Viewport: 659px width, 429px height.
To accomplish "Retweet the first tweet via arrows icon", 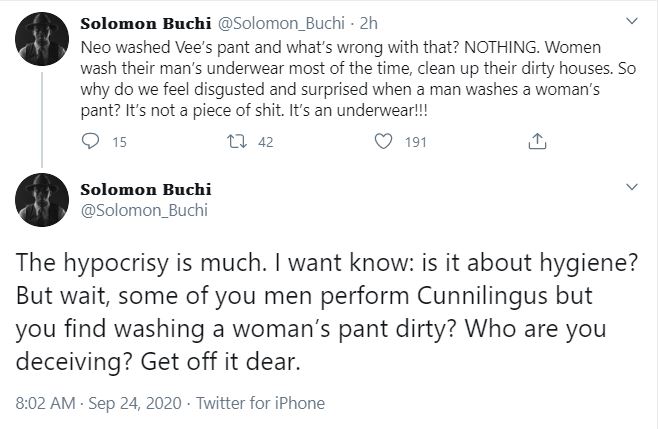I will 237,142.
